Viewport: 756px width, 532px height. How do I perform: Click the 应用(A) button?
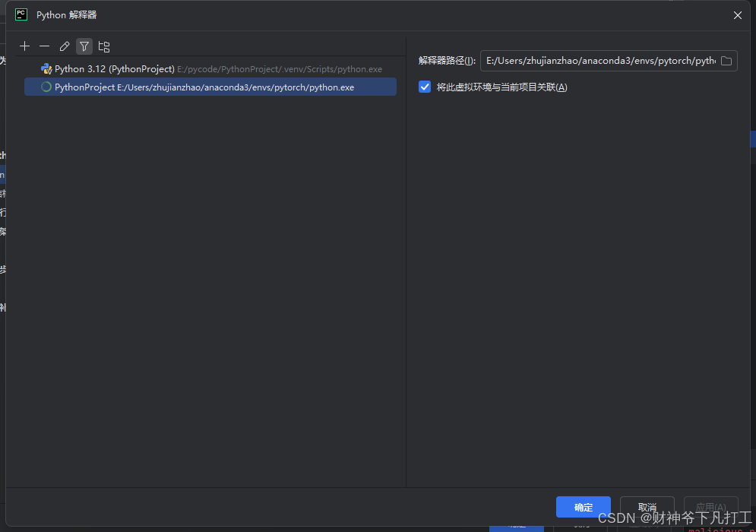pos(710,507)
